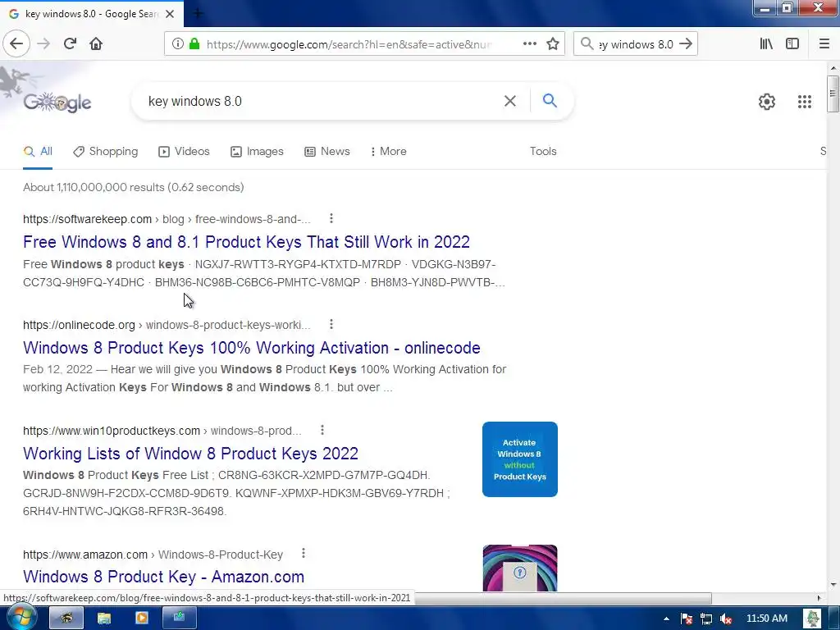Viewport: 840px width, 630px height.
Task: Switch to the News tab
Action: click(x=326, y=152)
